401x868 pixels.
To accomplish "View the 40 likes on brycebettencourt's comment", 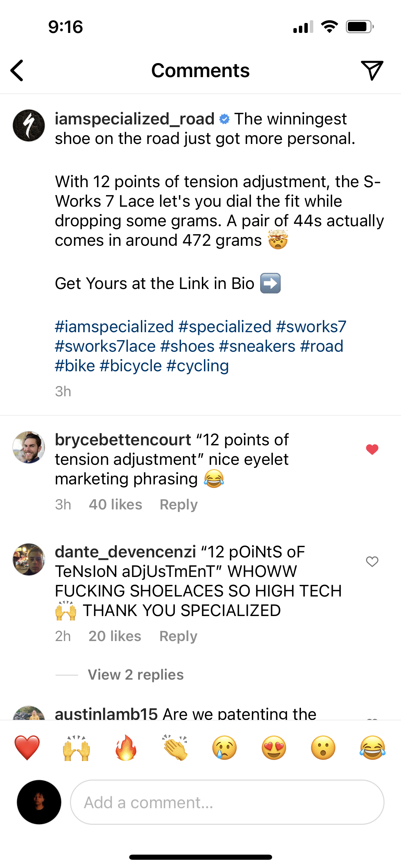I will 116,505.
